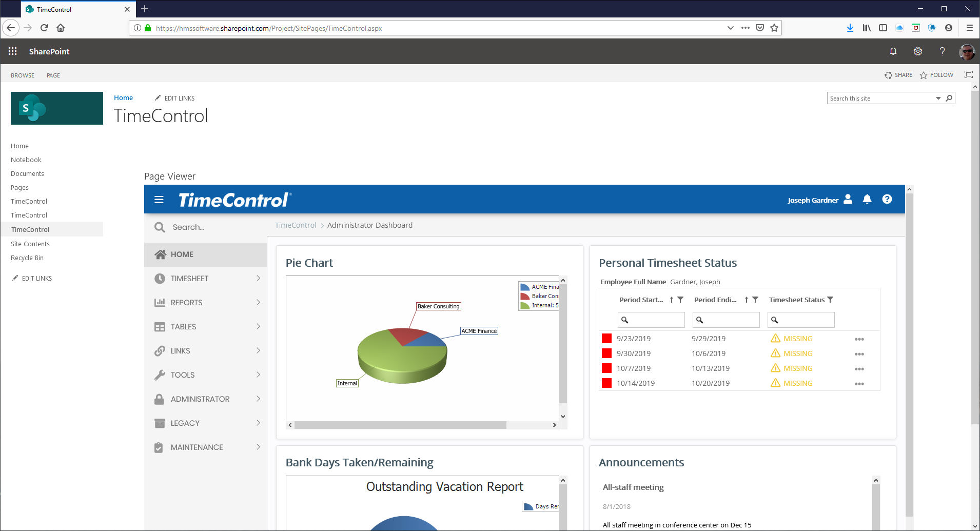
Task: Click the TimeControl notification bell icon
Action: coord(867,199)
